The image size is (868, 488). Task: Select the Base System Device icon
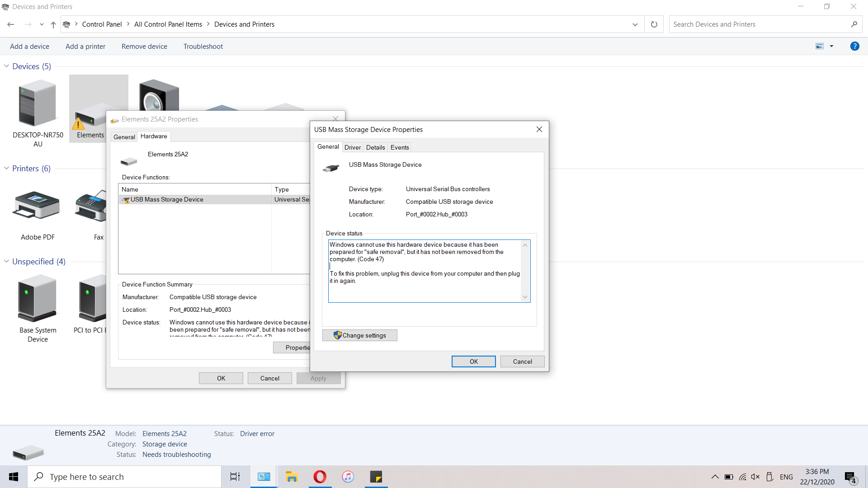coord(38,298)
